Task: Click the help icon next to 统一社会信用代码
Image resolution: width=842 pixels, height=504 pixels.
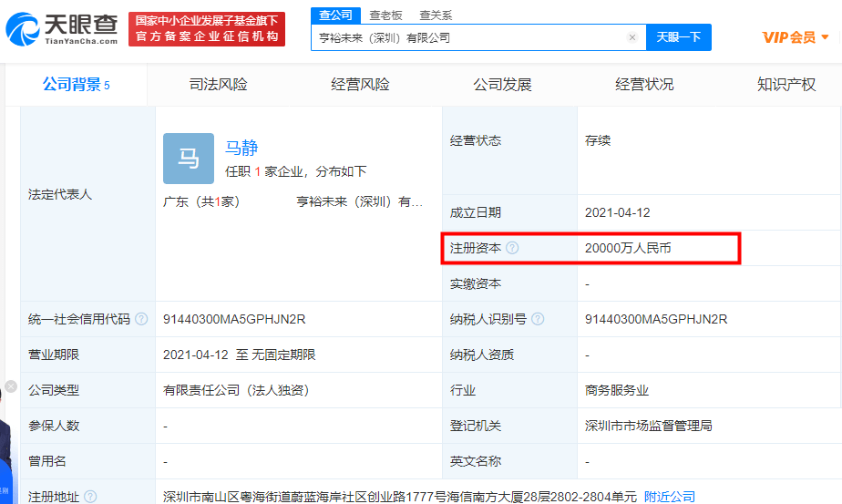Action: 141,319
